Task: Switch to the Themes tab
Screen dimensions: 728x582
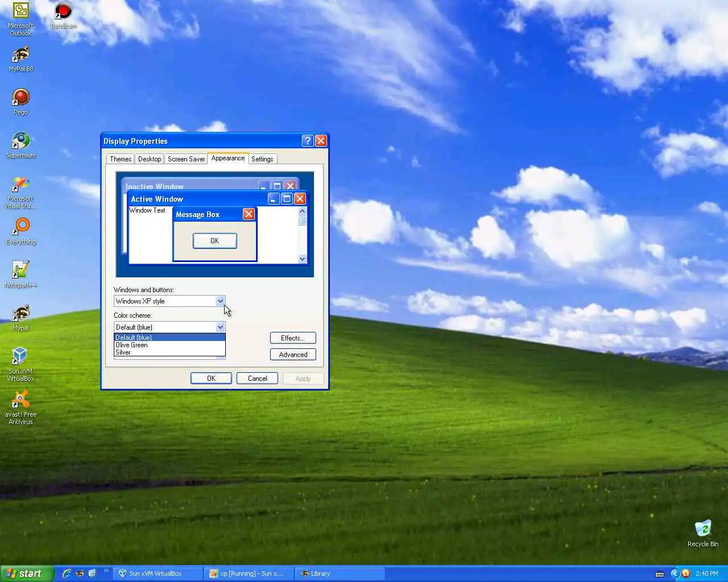Action: [121, 159]
